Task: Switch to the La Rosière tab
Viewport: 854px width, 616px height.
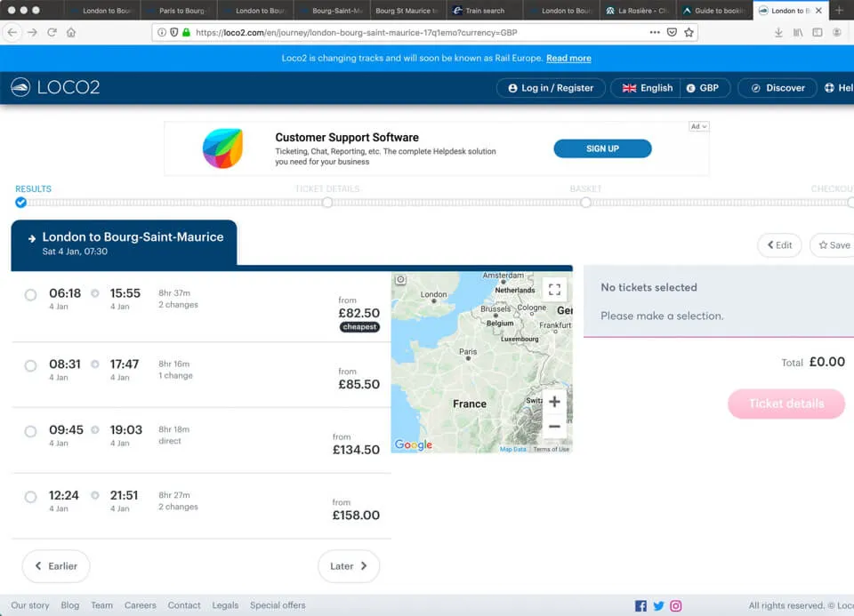Action: click(x=638, y=11)
